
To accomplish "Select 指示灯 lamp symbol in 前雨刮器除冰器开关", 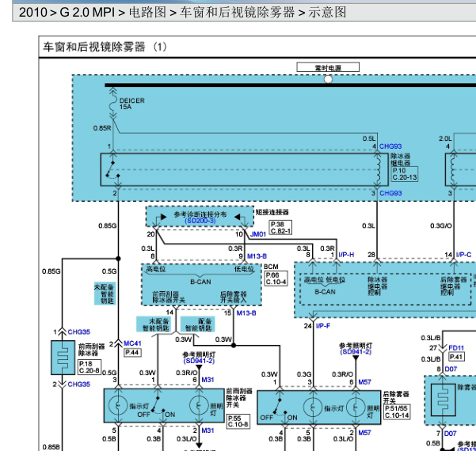I will pos(118,405).
